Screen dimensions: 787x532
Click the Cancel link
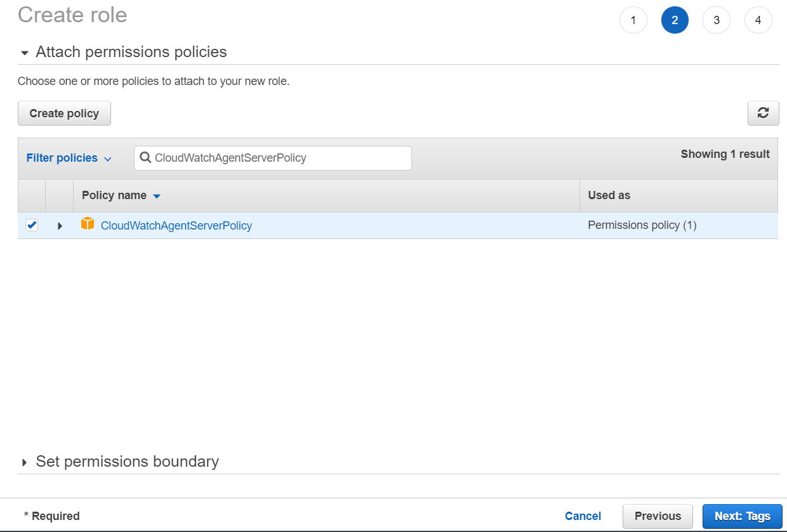pyautogui.click(x=583, y=516)
